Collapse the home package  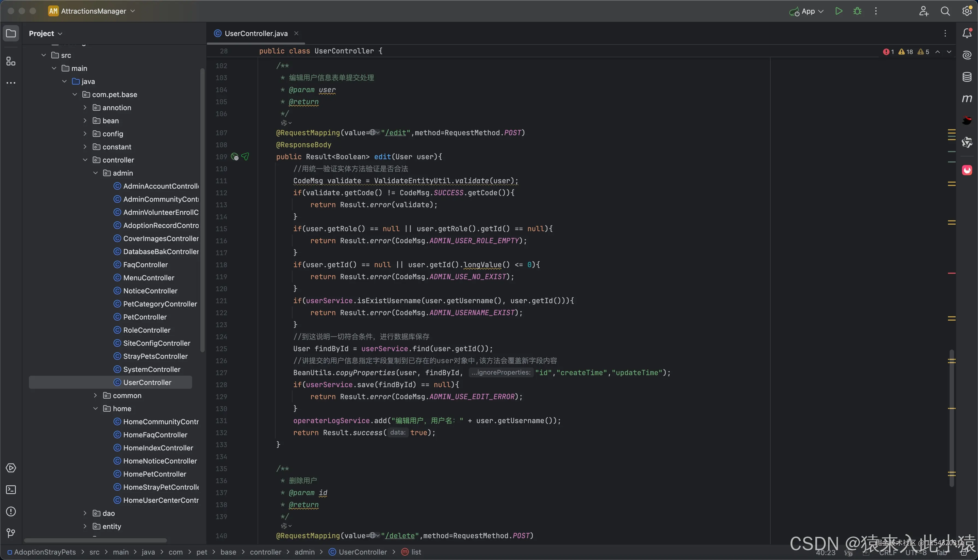tap(96, 408)
